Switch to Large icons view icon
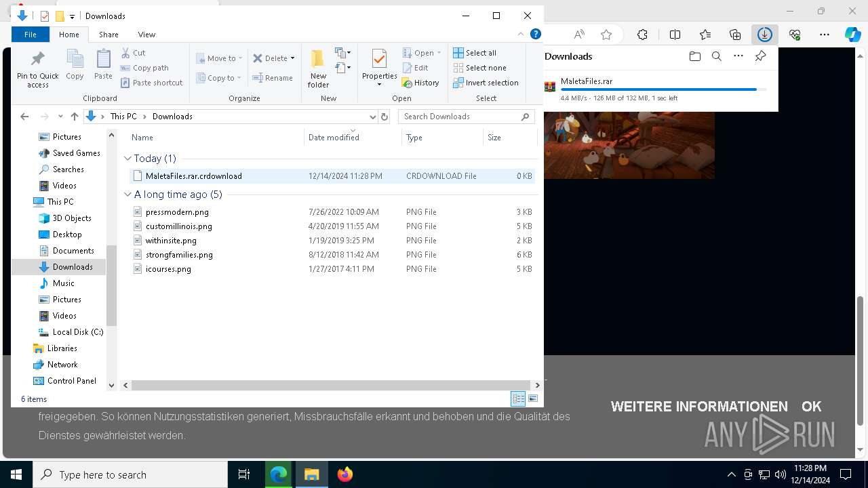 pos(533,399)
